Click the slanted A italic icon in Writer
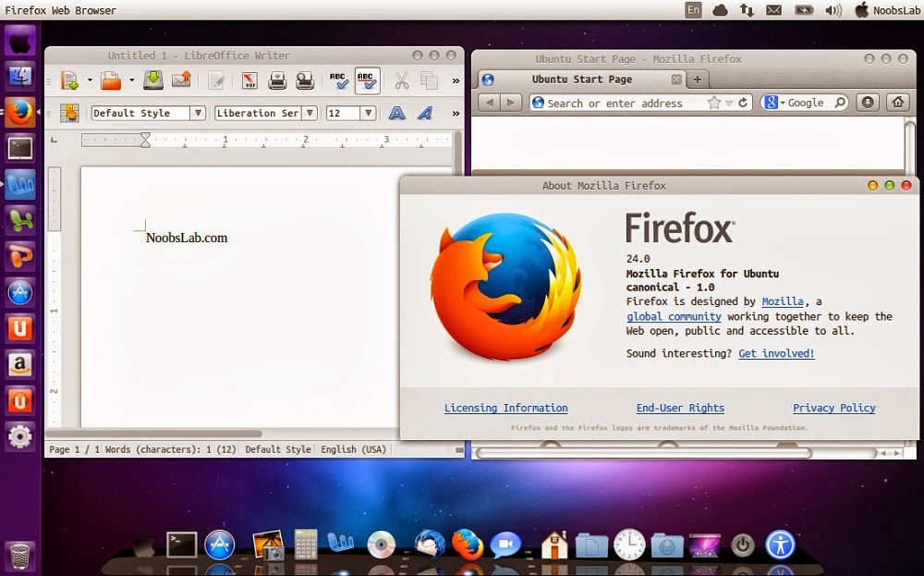Screen dimensions: 924x576 pos(425,113)
